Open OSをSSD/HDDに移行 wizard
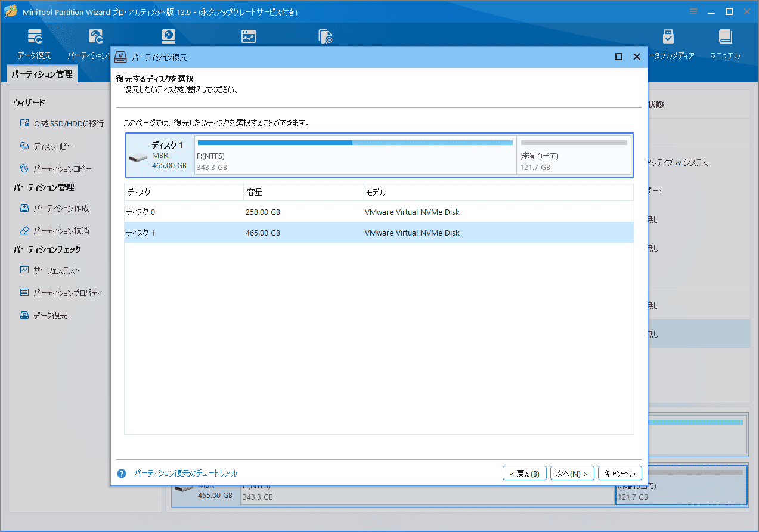This screenshot has height=532, width=759. (69, 123)
